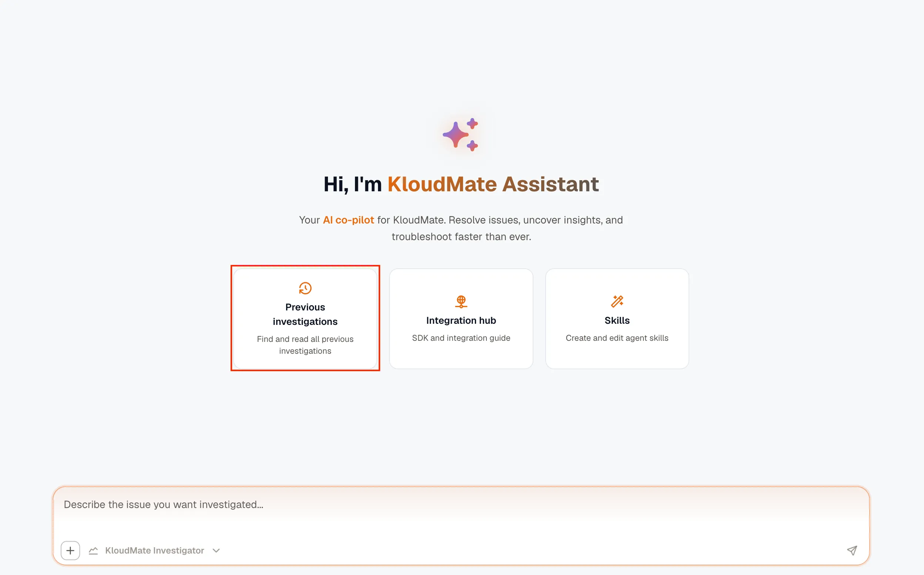Select "SDK and integration guide" description
This screenshot has width=924, height=575.
point(461,338)
